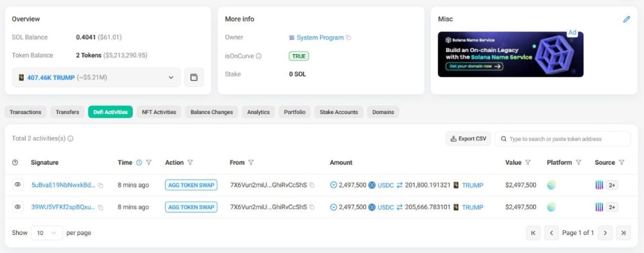Go to the next page button
The height and width of the screenshot is (253, 644).
click(x=605, y=233)
